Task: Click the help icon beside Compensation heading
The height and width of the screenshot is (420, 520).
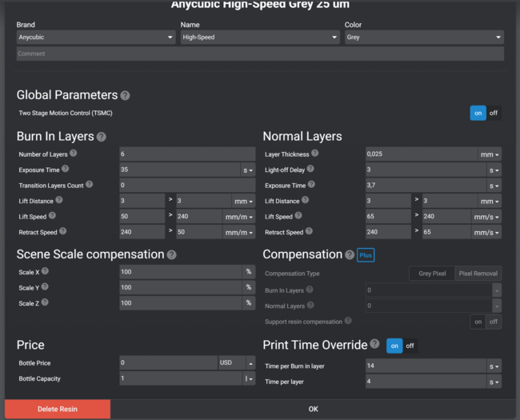Action: pos(349,254)
